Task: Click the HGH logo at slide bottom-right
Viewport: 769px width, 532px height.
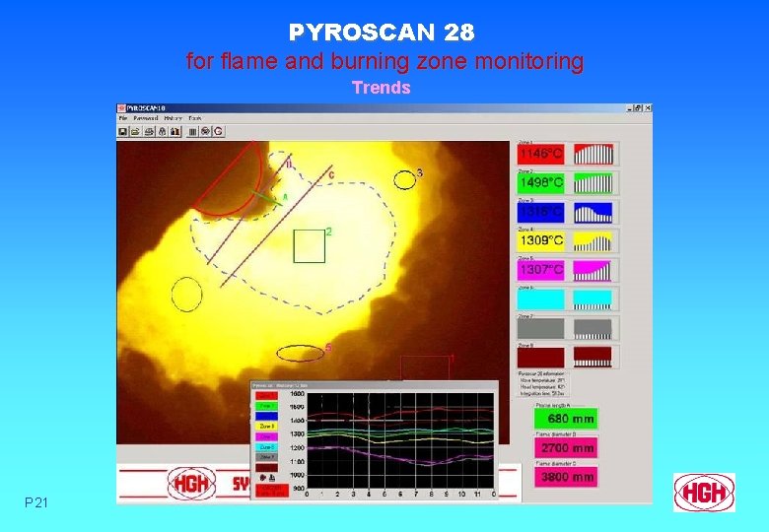Action: (704, 493)
